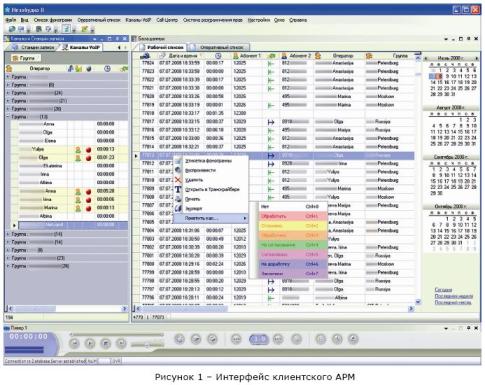Click the print icon in context menu
This screenshot has width=485, height=385.
click(x=178, y=199)
